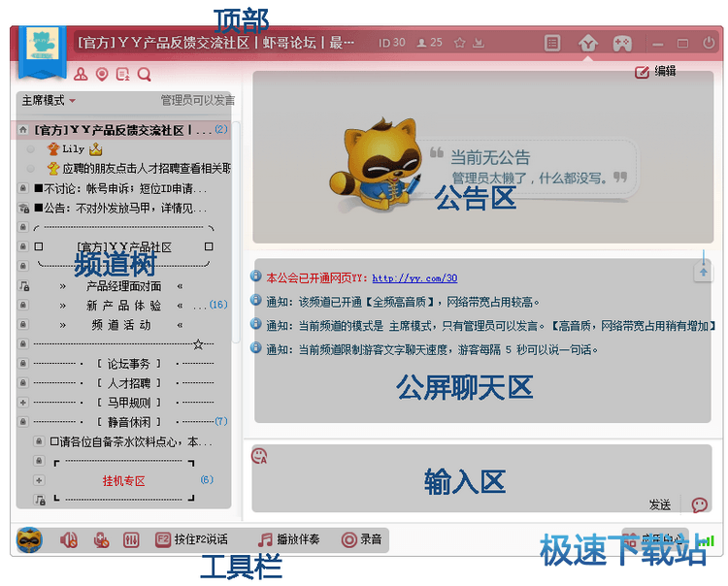Select user 应聘的朋友点击人才招聘查看相关
The width and height of the screenshot is (728, 586).
pyautogui.click(x=147, y=169)
